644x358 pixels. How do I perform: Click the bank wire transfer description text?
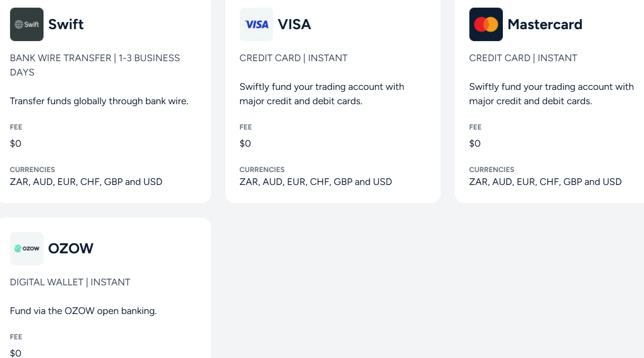click(99, 101)
